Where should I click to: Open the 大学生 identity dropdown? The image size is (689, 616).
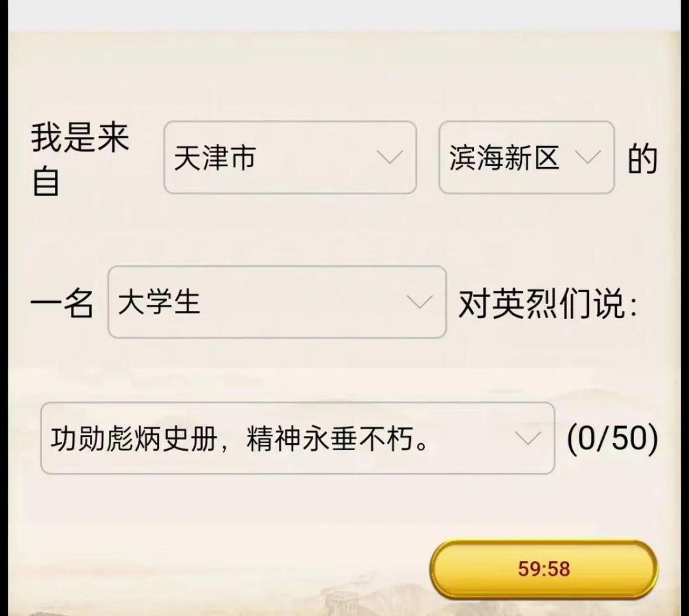(x=276, y=302)
